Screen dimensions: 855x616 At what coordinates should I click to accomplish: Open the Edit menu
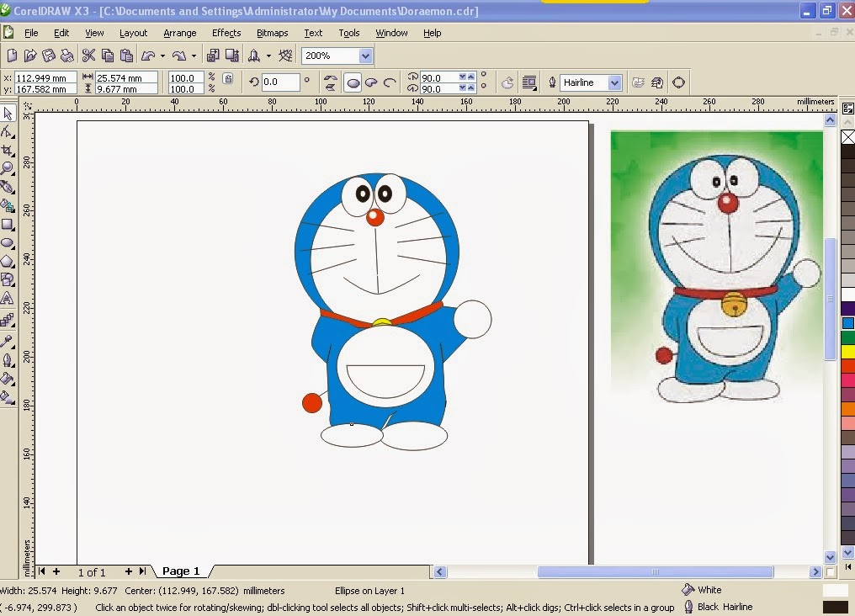pyautogui.click(x=61, y=33)
